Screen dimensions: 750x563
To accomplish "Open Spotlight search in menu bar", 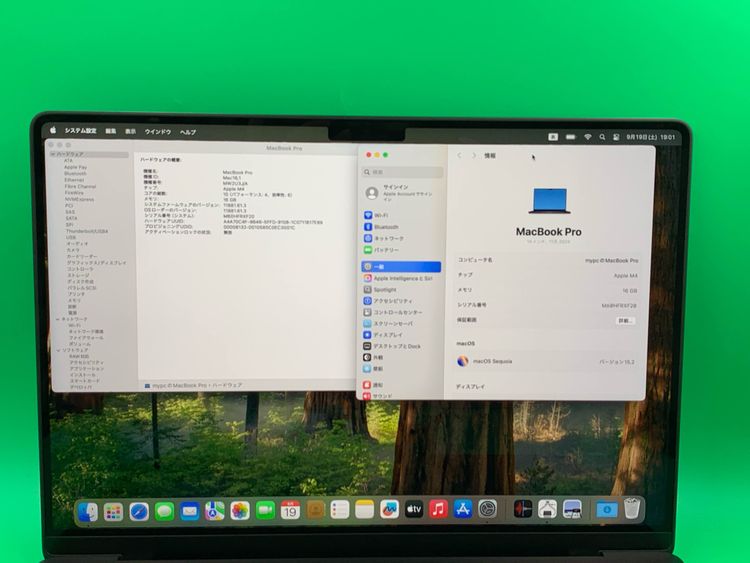I will point(602,137).
